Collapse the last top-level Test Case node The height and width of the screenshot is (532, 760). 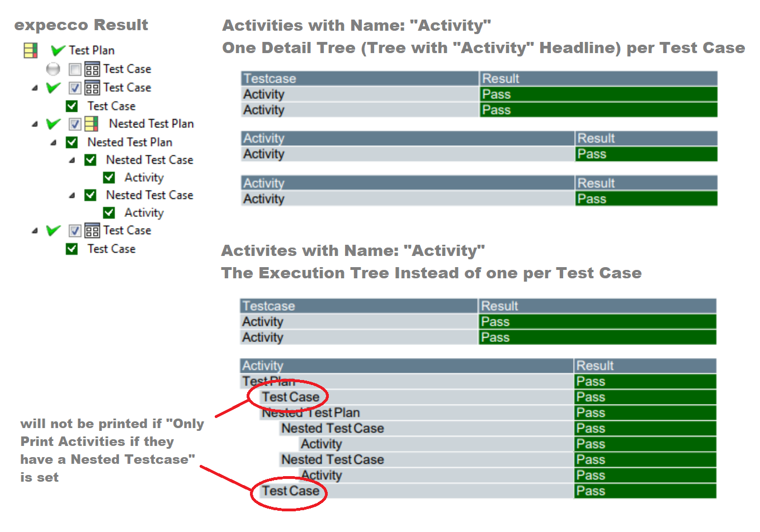pyautogui.click(x=35, y=231)
